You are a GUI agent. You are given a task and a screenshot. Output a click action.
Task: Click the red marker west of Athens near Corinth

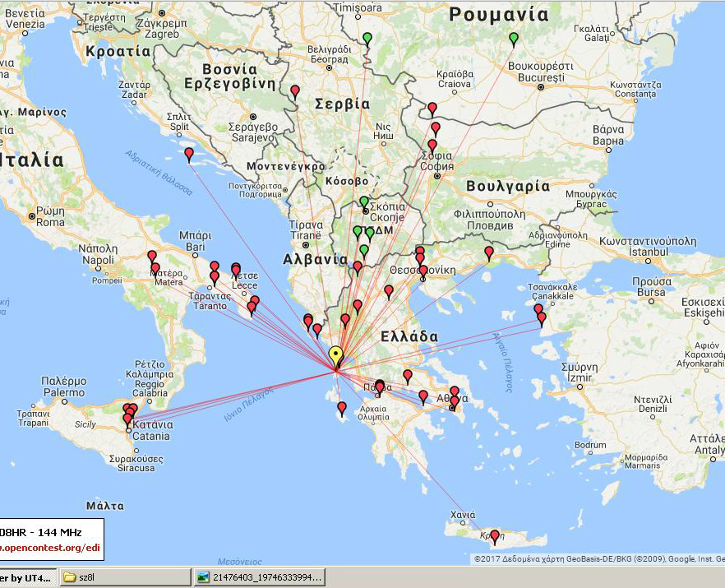point(423,396)
